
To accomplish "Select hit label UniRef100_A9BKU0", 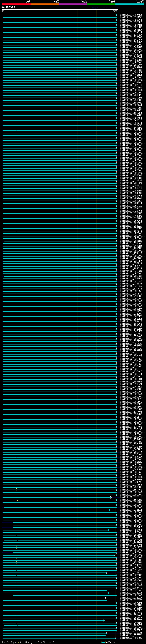I will pos(131,638).
